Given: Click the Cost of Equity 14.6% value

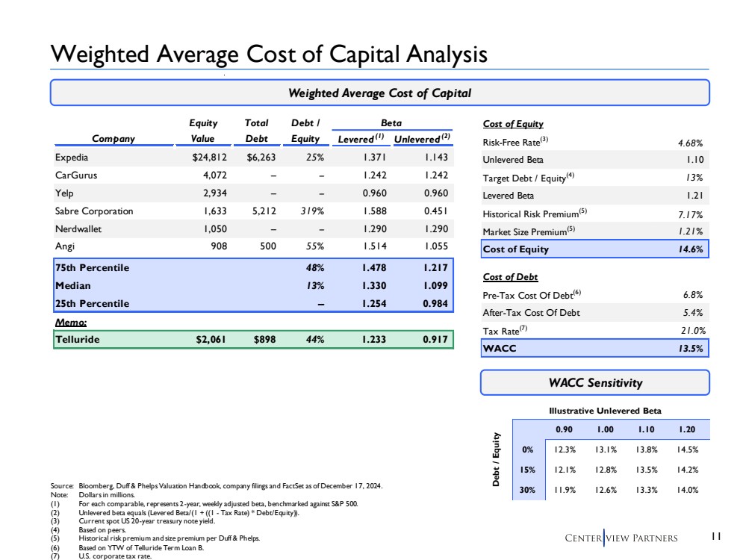Looking at the screenshot, I should click(x=691, y=249).
